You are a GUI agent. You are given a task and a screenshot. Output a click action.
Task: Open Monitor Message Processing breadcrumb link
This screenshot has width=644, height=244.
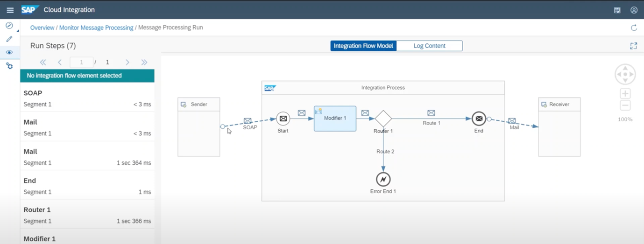point(96,28)
